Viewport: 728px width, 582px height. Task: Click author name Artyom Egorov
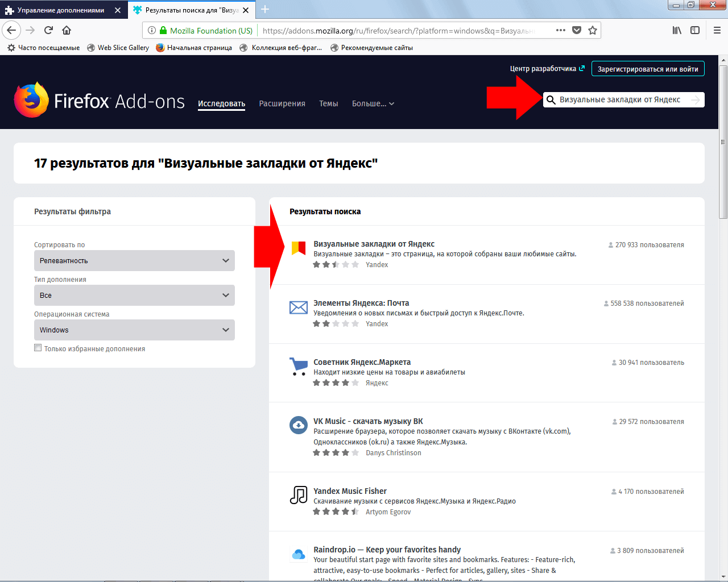(x=388, y=512)
